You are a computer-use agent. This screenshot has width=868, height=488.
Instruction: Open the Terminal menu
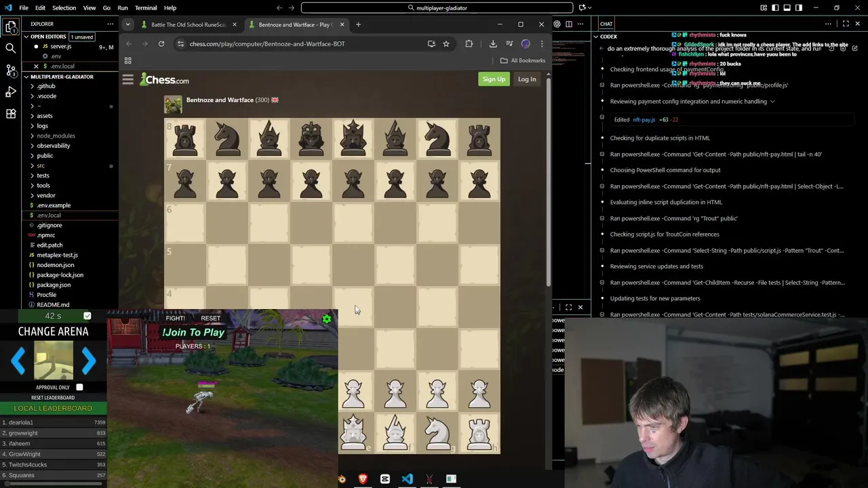[x=146, y=7]
